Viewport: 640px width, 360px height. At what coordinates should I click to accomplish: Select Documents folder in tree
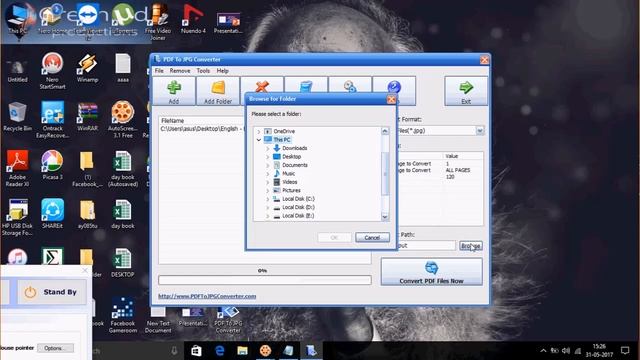295,165
